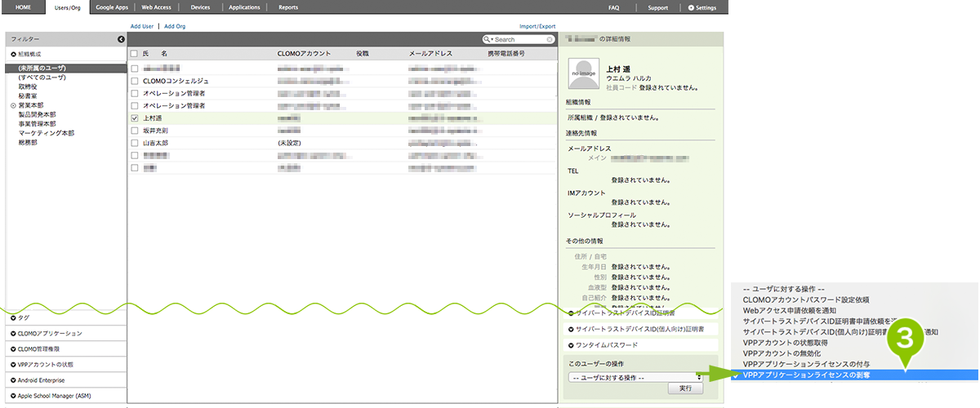Click into the Search input field

click(x=519, y=39)
